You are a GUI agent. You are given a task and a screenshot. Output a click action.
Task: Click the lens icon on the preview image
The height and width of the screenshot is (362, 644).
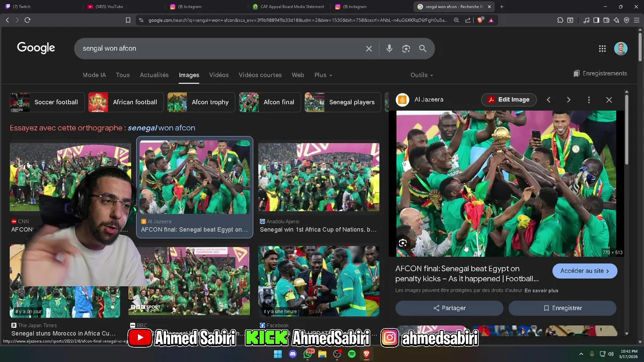[x=403, y=243]
